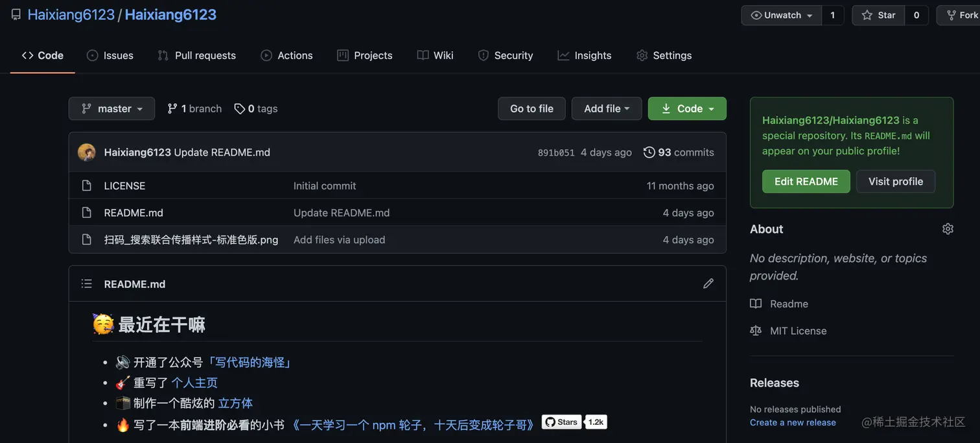Open the Wiki tab
Screen dimensions: 980x443
click(436, 55)
